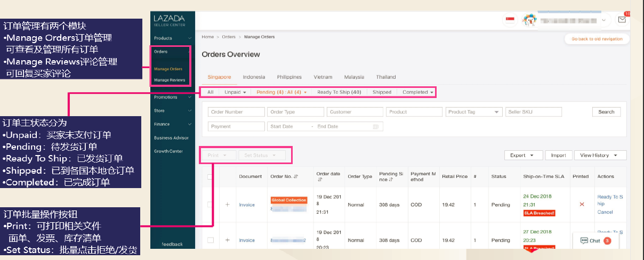Expand the second order row plus sign
This screenshot has height=260, width=644.
(228, 240)
